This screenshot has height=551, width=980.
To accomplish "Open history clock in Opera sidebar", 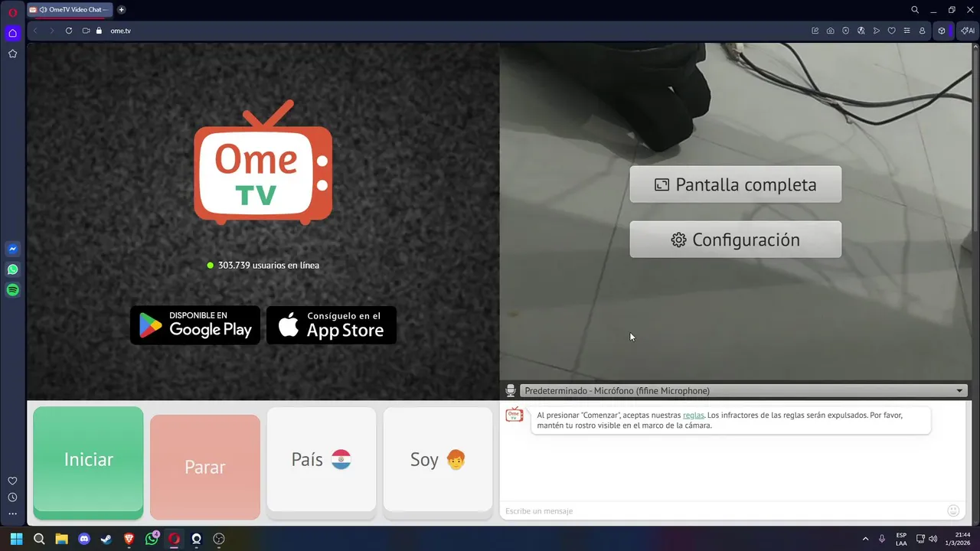I will click(x=12, y=497).
